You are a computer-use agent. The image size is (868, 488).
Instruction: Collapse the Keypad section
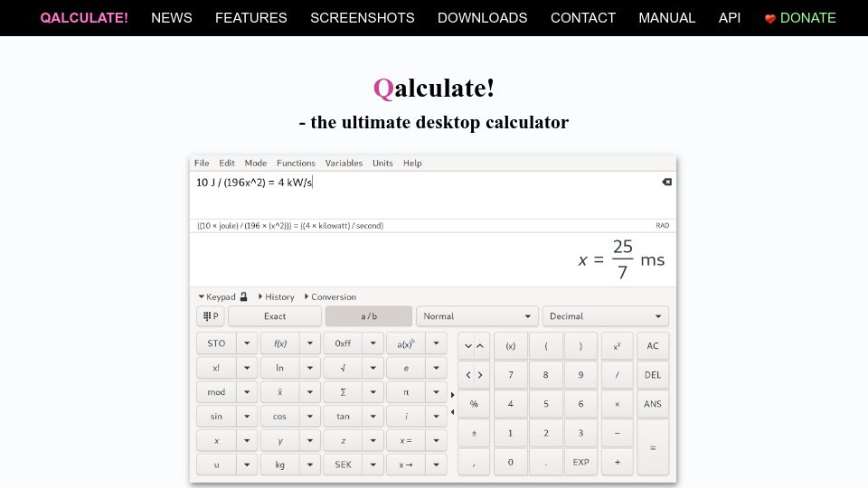tap(217, 297)
